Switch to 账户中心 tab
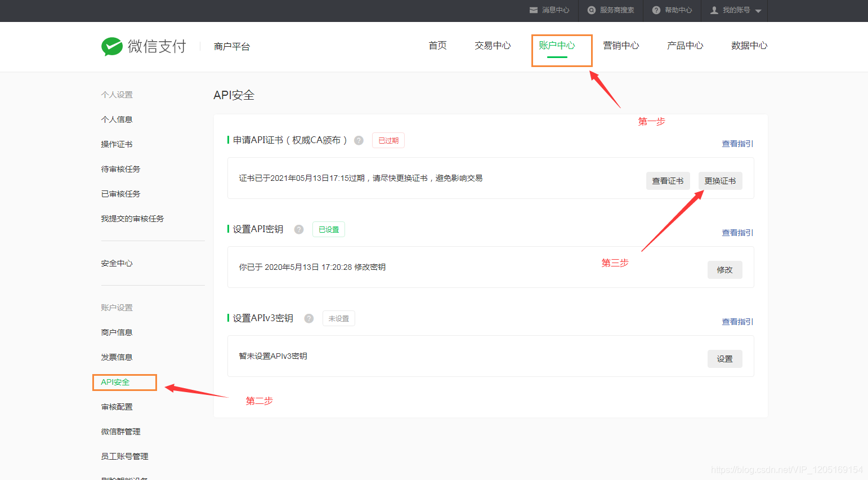 click(x=557, y=46)
